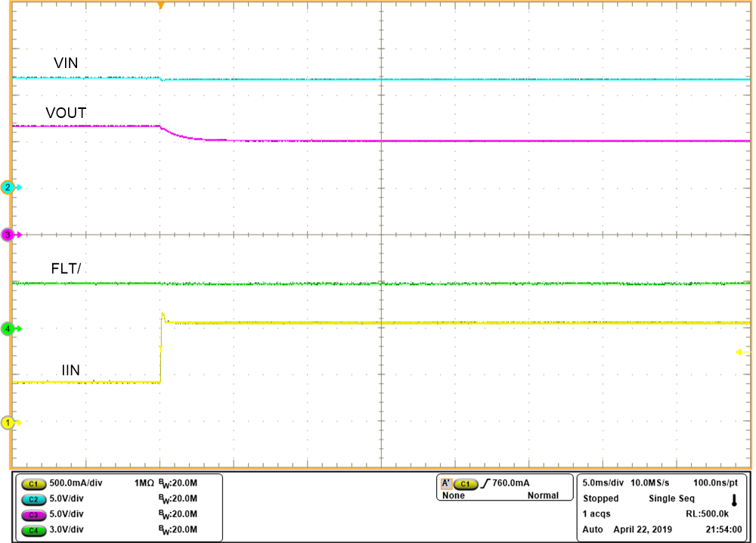Switch acquisition mode from Single Seq

point(671,498)
